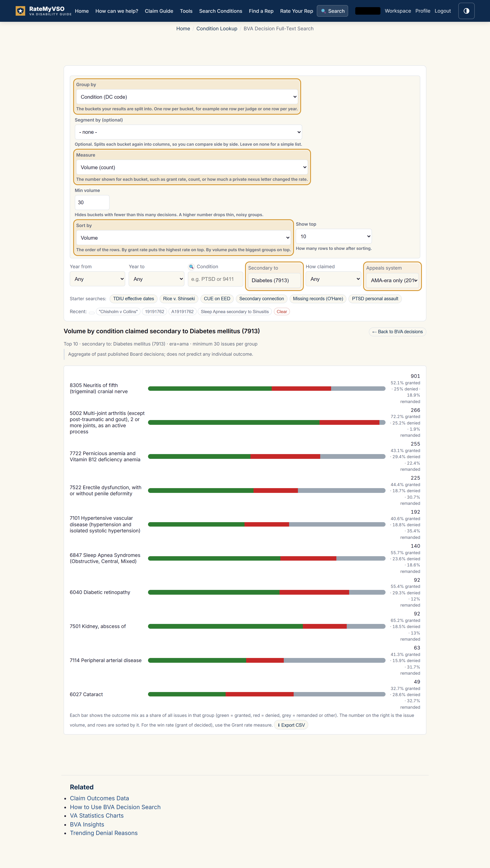
Task: Open the Appeals system dropdown
Action: [x=392, y=280]
